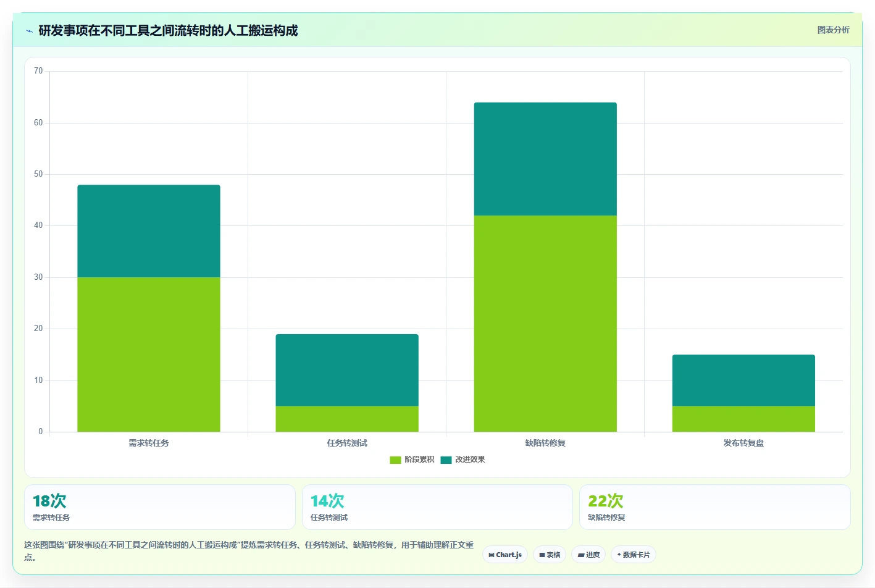Screen dimensions: 875x588
Task: Click the teal bar segment for 缺陷转修复
Action: [x=545, y=159]
